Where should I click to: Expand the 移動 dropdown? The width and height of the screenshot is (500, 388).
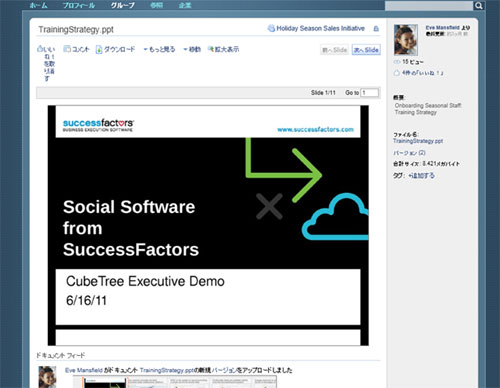tap(192, 49)
